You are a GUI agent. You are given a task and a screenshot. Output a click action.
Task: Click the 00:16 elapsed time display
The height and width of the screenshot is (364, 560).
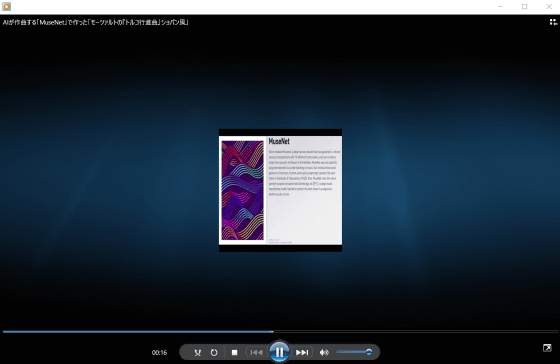159,353
